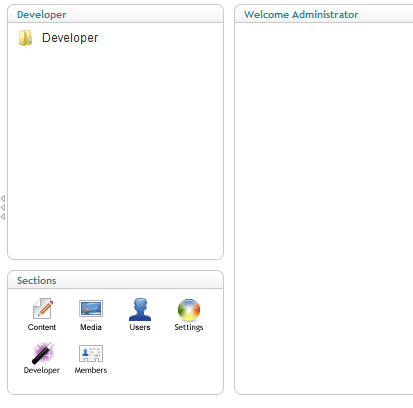Click the Sections panel header

coord(115,280)
